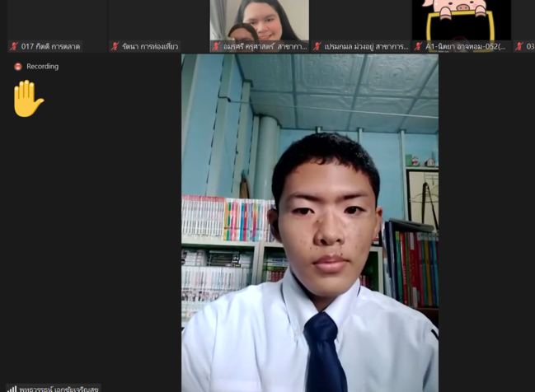535x392 pixels.
Task: Click the Recording label text
Action: (x=42, y=67)
